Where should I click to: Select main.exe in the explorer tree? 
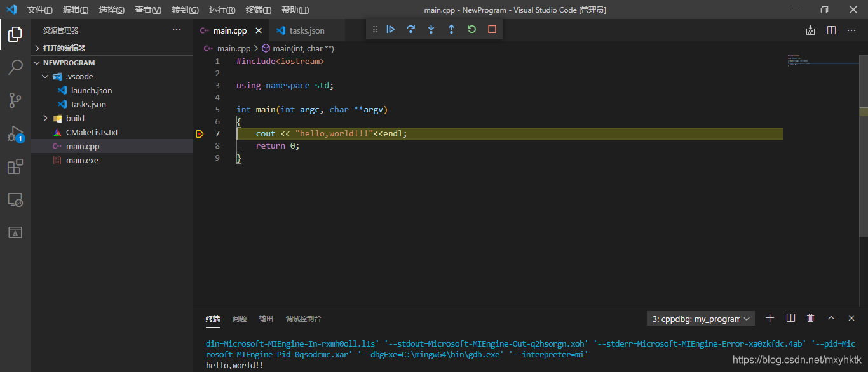[x=112, y=160]
